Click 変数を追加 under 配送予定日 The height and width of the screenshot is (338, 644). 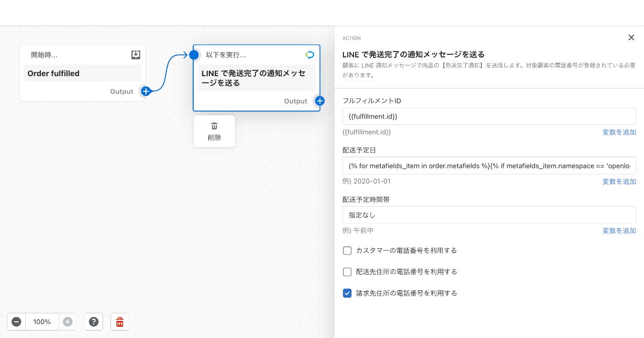click(x=619, y=181)
